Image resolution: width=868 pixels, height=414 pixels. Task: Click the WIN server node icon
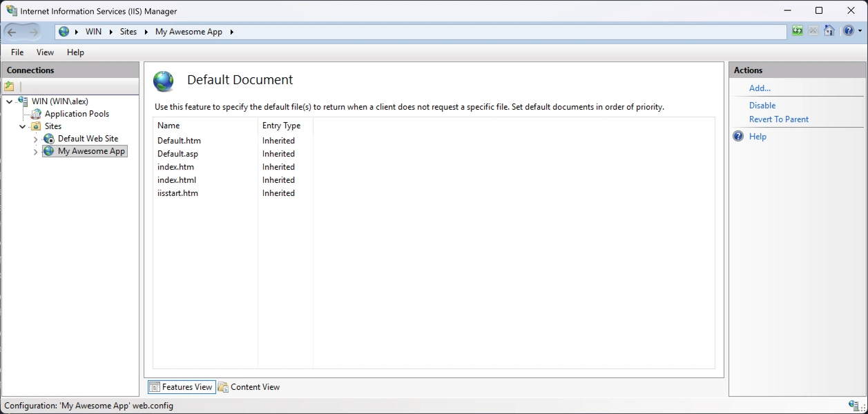pos(23,101)
